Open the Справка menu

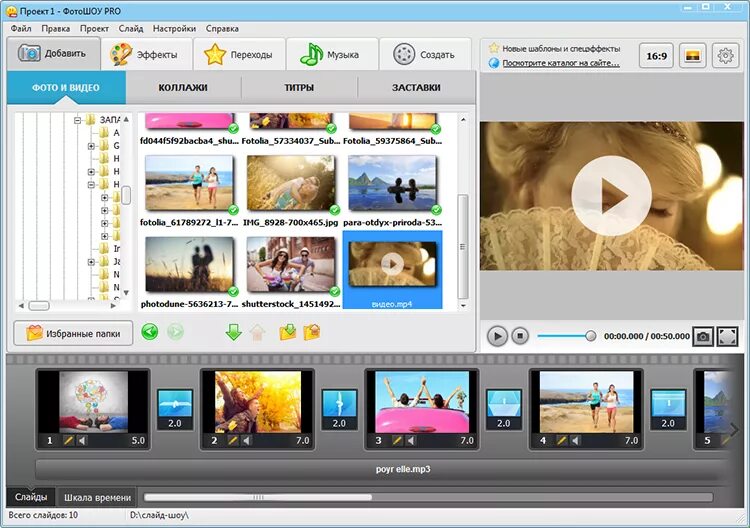click(222, 29)
